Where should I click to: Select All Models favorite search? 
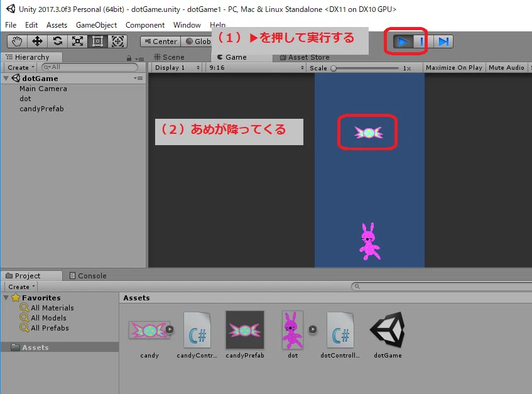click(48, 318)
